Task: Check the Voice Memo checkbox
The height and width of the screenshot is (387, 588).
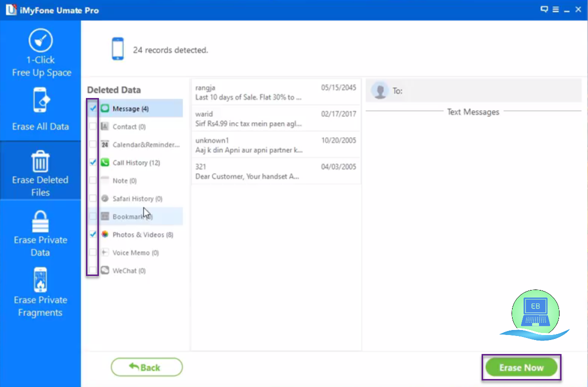Action: click(92, 252)
